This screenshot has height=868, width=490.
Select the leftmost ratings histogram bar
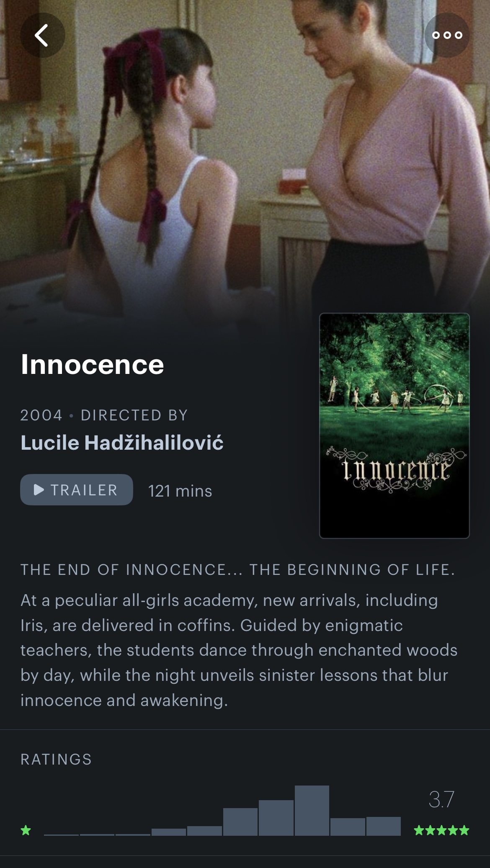[x=61, y=834]
